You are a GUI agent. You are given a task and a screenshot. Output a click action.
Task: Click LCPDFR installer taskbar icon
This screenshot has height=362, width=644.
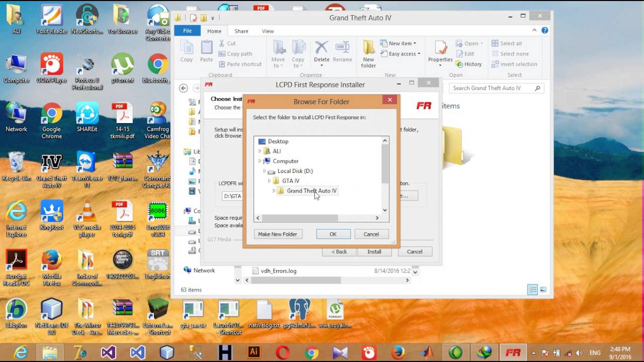(x=513, y=352)
